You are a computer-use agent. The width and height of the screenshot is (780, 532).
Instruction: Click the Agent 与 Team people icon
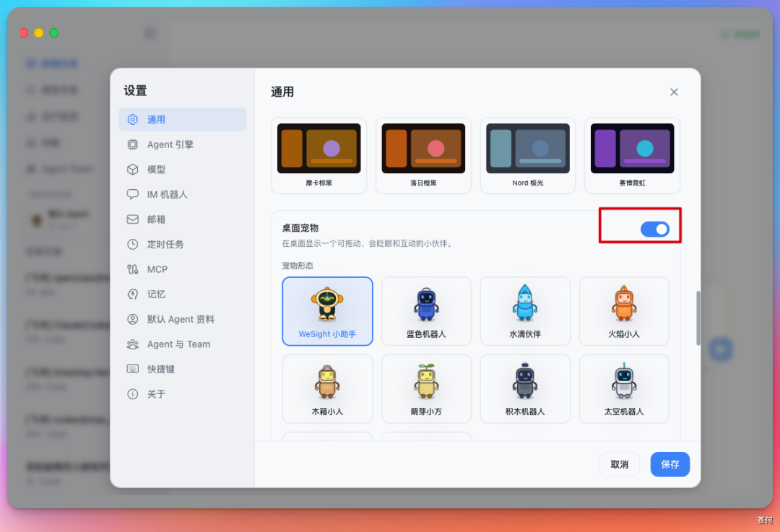pos(132,344)
